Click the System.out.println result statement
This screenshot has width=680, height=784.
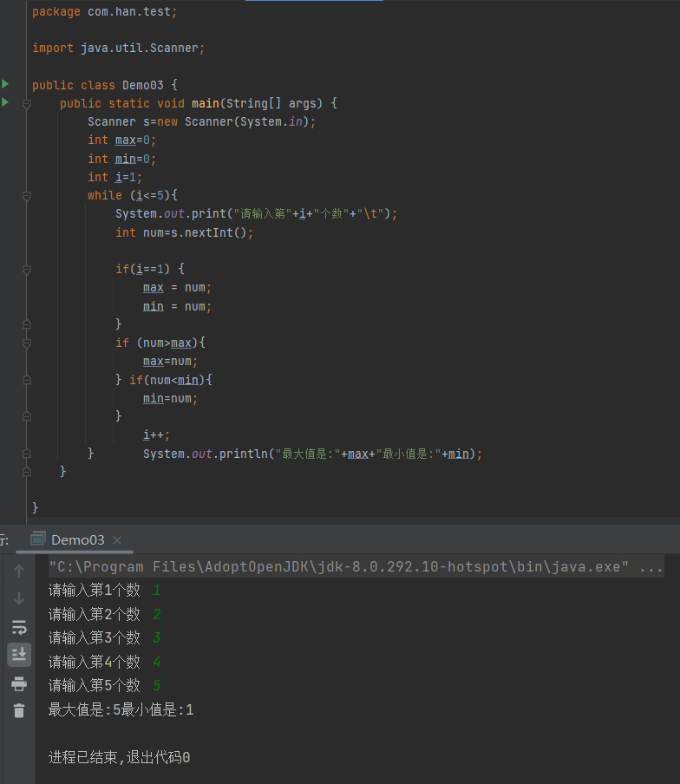coord(313,454)
